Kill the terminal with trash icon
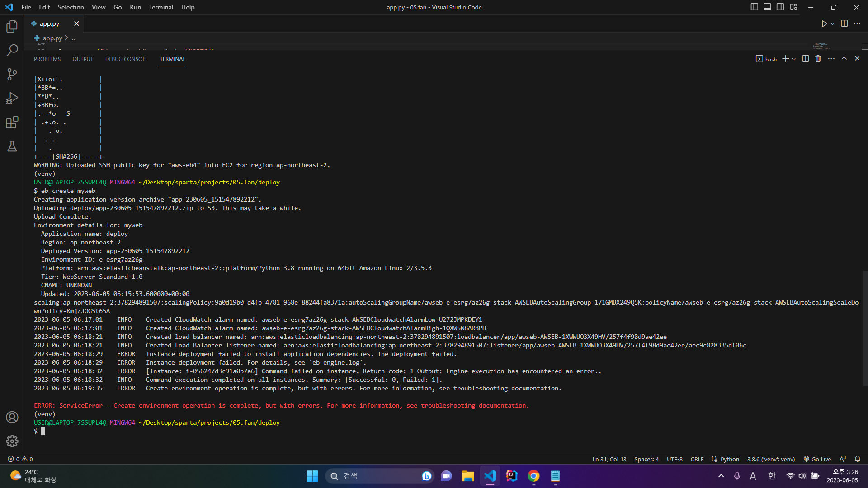 (818, 59)
